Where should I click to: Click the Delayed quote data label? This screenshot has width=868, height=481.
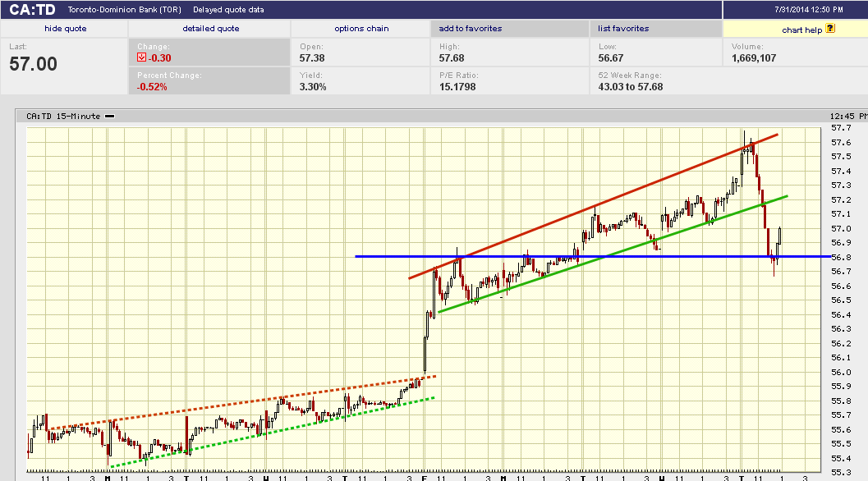pos(228,9)
